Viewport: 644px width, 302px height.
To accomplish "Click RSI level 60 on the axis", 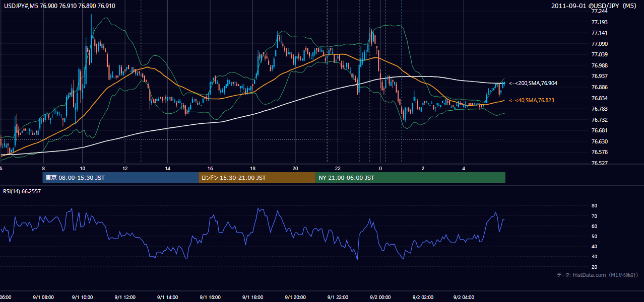I will (x=594, y=226).
